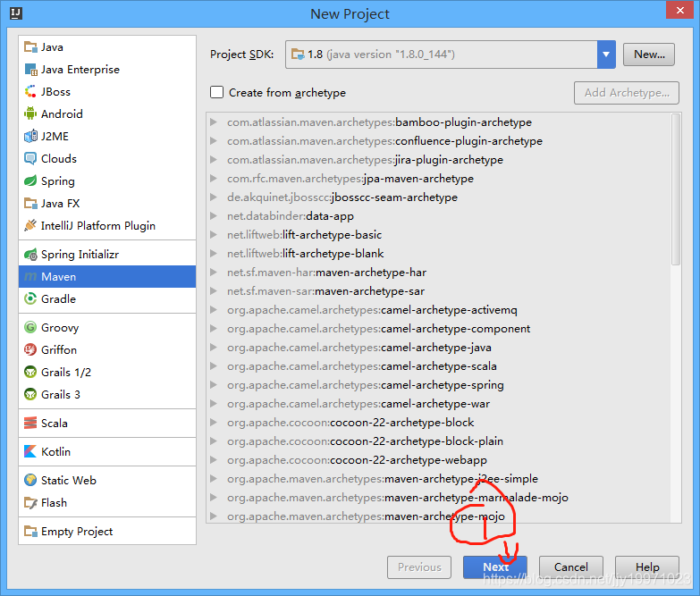Click the IntelliJ logo in title bar
This screenshot has height=596, width=700.
point(16,13)
